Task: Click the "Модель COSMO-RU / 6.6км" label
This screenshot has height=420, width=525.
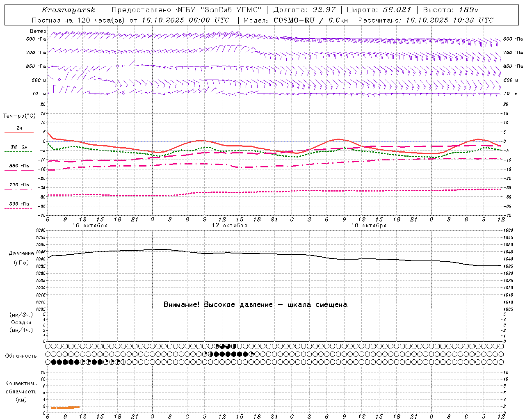Action: pyautogui.click(x=295, y=20)
